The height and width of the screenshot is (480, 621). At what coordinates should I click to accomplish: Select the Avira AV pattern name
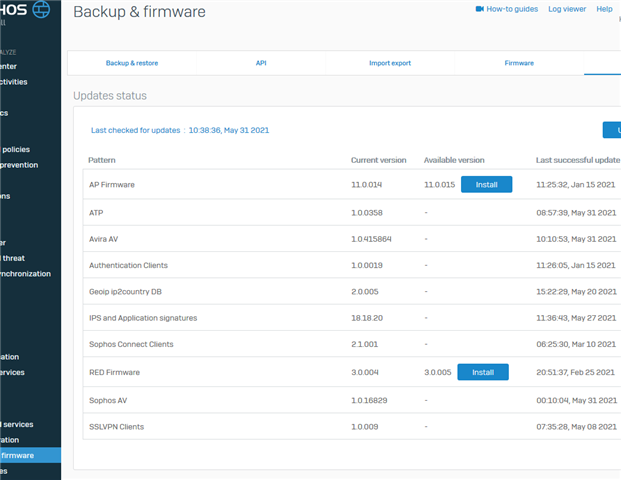[x=103, y=239]
